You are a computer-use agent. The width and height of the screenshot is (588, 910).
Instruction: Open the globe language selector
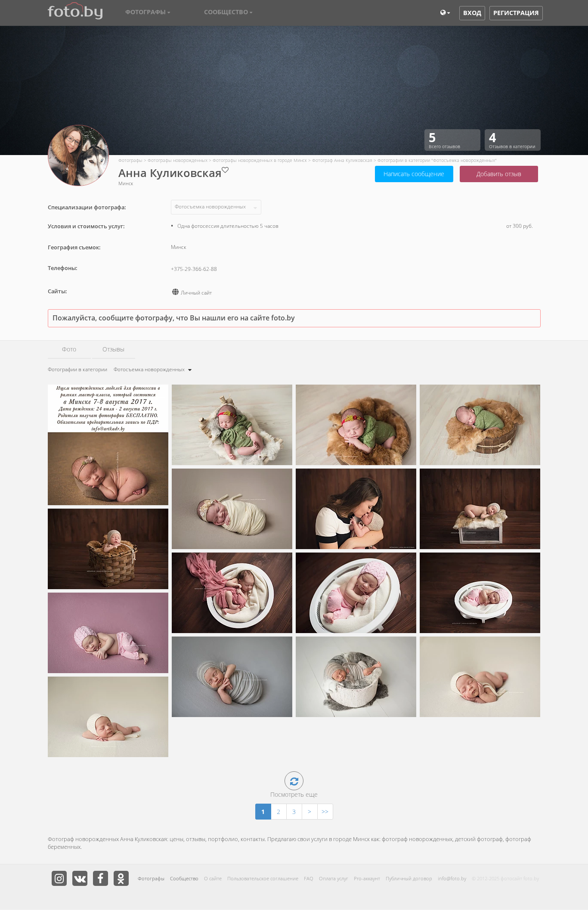tap(445, 12)
